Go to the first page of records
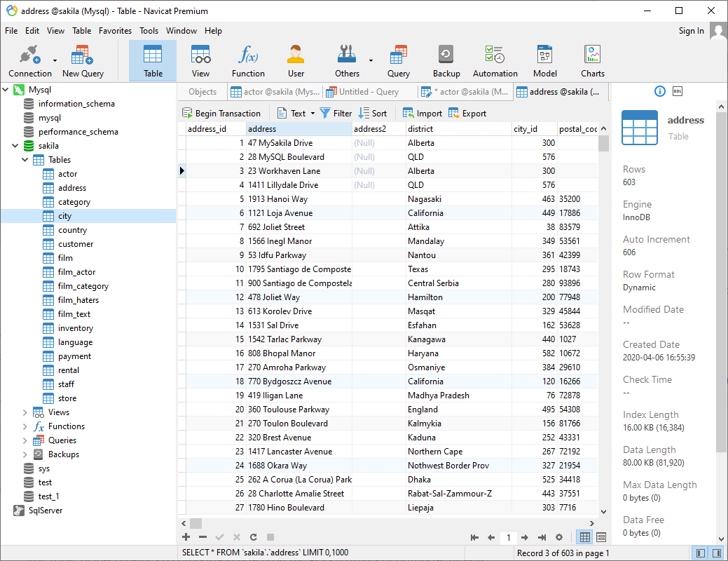The width and height of the screenshot is (728, 561). 474,538
